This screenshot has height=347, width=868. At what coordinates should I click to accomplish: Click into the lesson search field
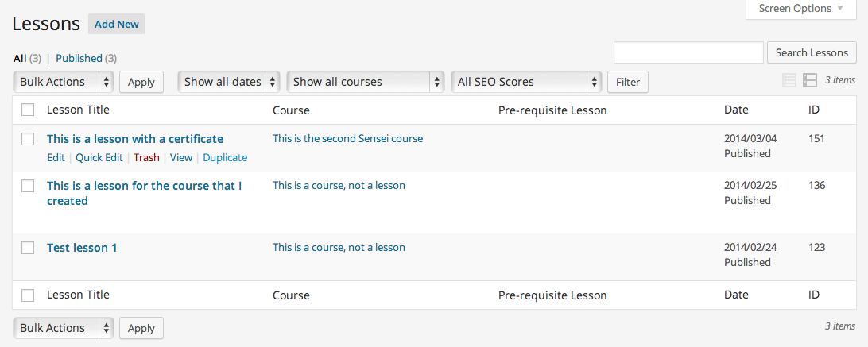[x=688, y=53]
